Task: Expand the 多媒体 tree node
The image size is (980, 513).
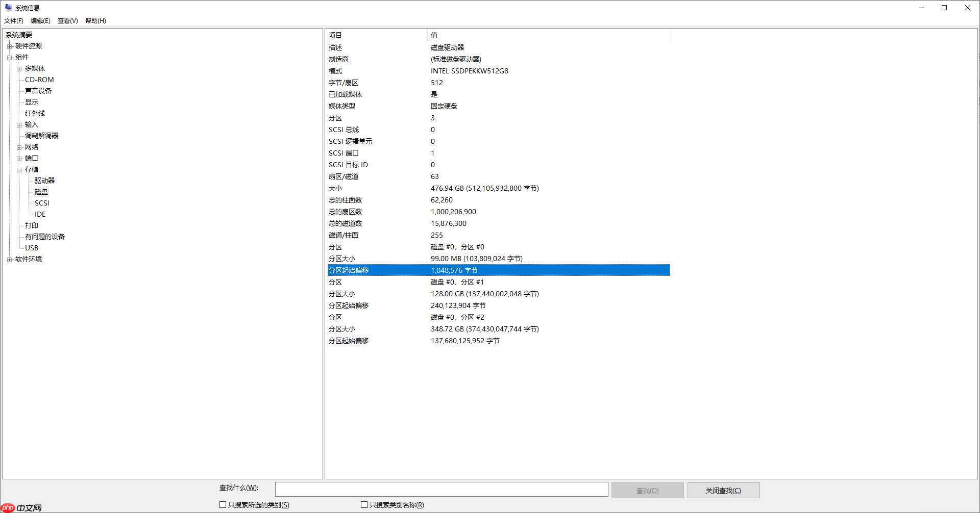Action: tap(19, 69)
